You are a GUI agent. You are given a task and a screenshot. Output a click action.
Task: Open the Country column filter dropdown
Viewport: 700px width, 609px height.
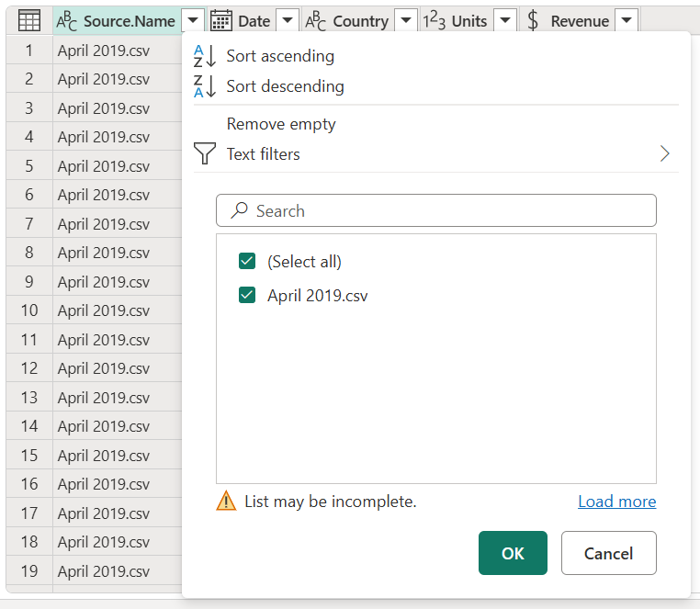(405, 20)
